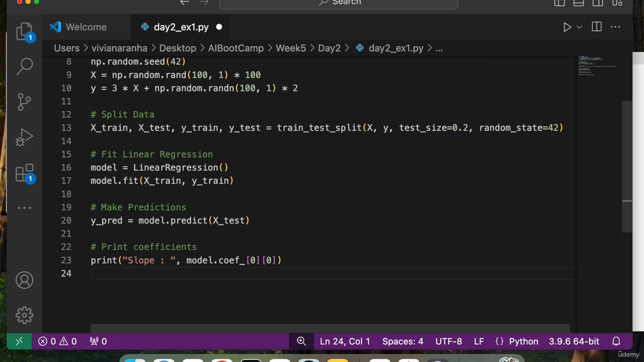Click the '# Fit Linear Regression' comment
The width and height of the screenshot is (644, 362).
(x=151, y=154)
